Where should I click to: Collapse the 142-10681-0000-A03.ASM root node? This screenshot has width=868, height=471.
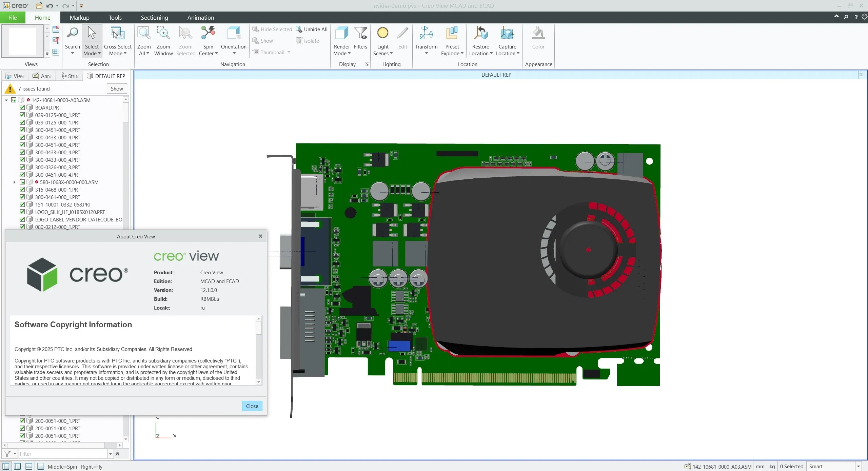(6, 100)
